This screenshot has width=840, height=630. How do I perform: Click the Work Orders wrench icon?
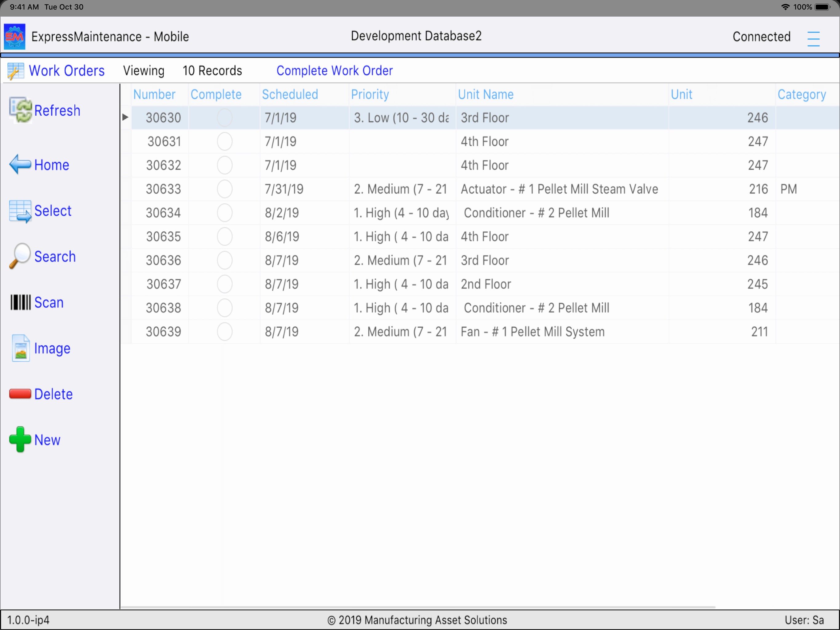pyautogui.click(x=16, y=71)
